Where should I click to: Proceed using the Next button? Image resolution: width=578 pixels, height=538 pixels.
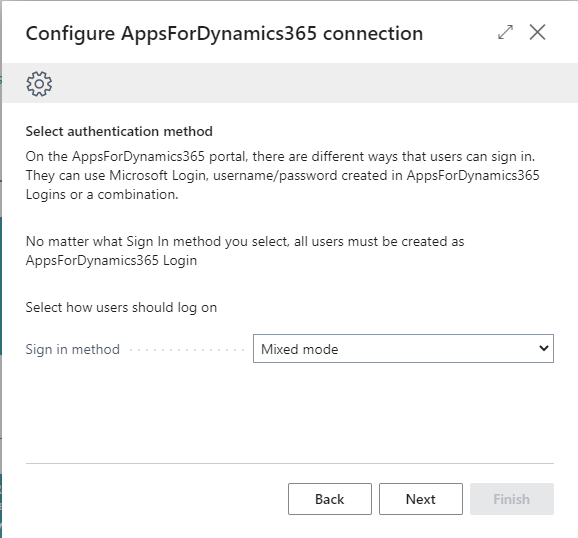point(421,499)
